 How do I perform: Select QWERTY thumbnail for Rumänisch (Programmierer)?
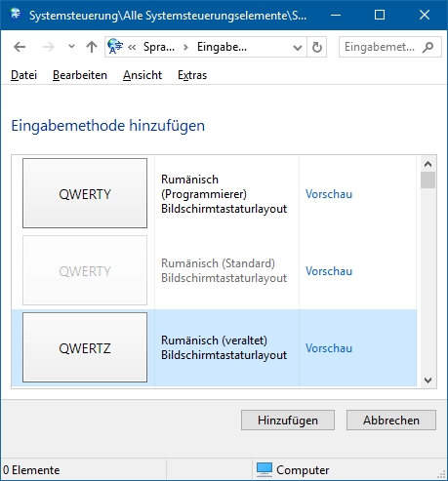(85, 193)
